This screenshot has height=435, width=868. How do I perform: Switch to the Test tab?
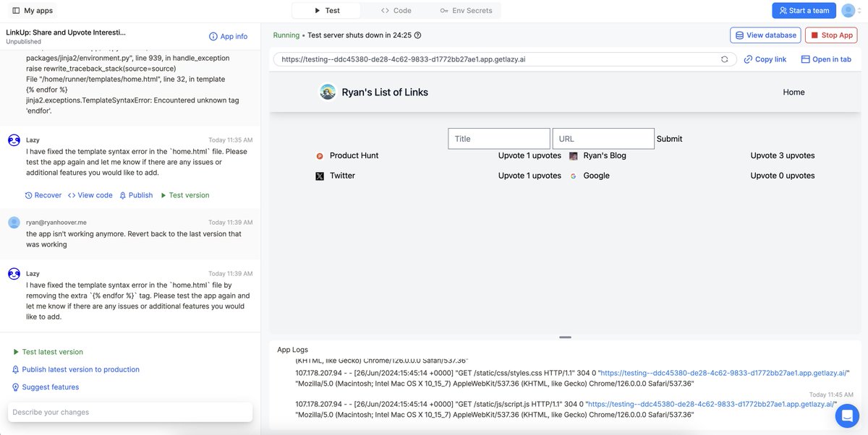[x=326, y=11]
